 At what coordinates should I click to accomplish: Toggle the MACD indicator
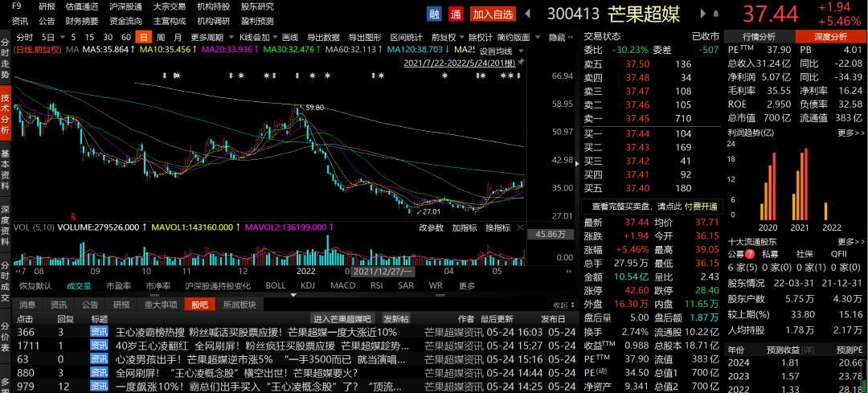point(342,285)
